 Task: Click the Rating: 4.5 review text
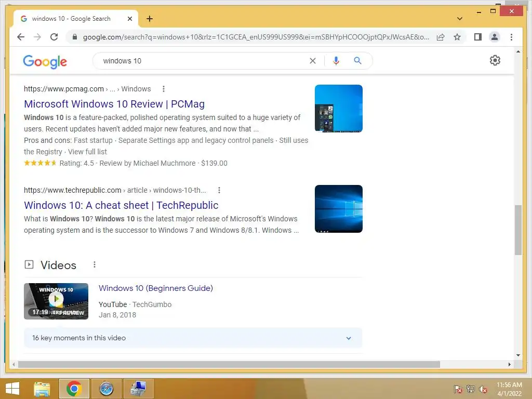coord(77,163)
